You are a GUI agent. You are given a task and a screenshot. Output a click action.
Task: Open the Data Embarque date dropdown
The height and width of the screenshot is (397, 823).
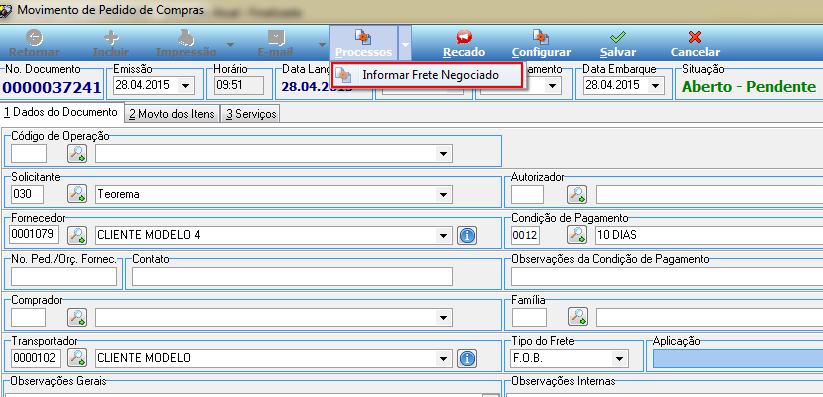655,86
